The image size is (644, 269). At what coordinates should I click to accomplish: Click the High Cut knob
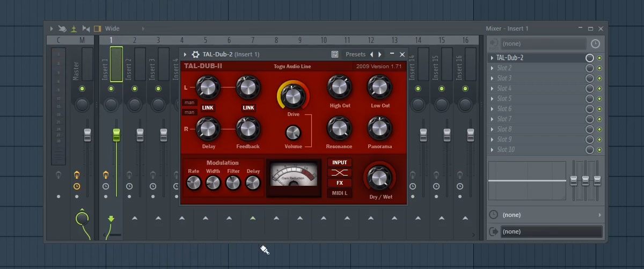tap(339, 87)
